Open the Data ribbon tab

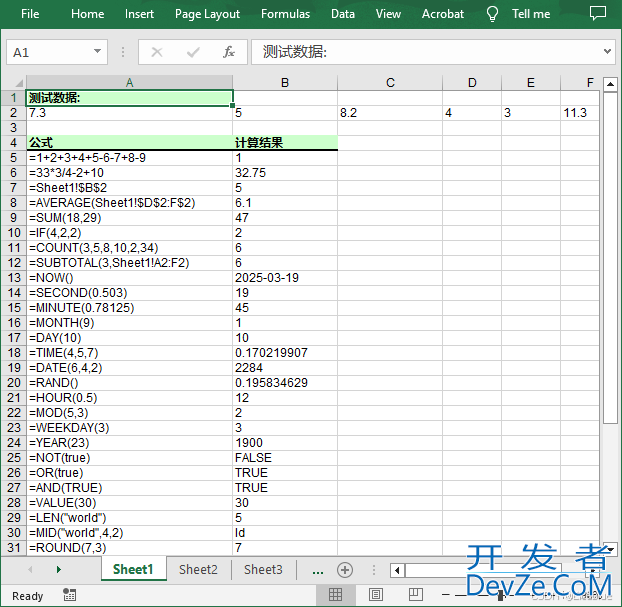point(343,14)
